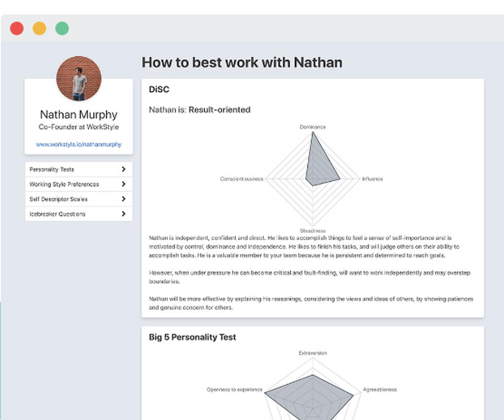Click the green maximize window button
Viewport: 504px width, 420px height.
coord(62,28)
